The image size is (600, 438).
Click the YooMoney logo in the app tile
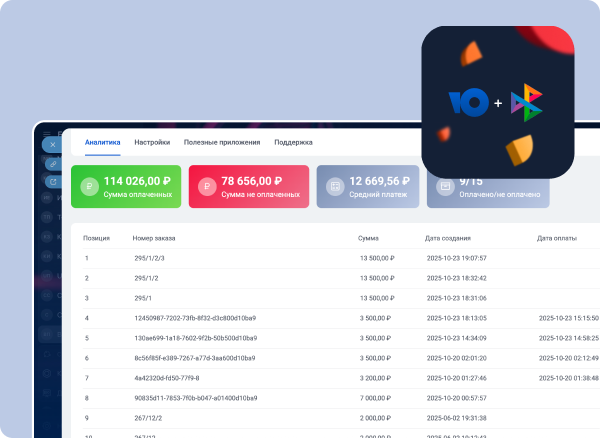[468, 101]
